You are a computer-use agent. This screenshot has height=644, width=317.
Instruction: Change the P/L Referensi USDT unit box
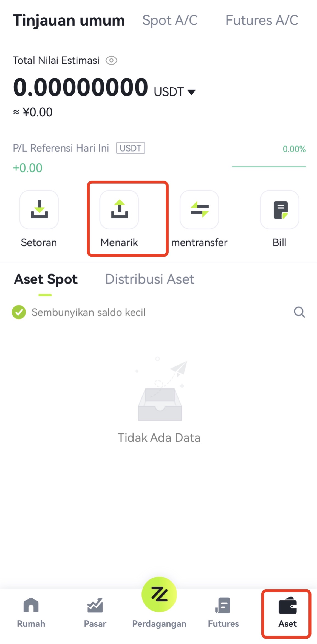[131, 148]
